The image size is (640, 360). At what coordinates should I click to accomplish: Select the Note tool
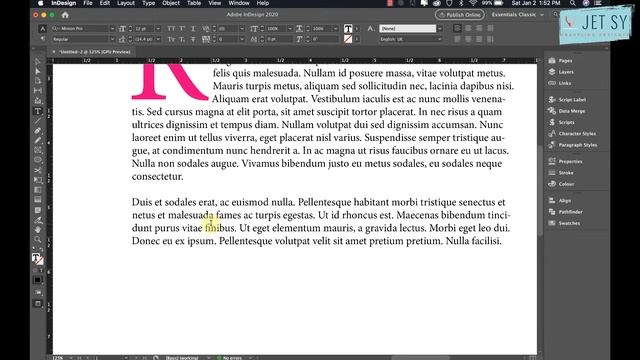coord(38,210)
